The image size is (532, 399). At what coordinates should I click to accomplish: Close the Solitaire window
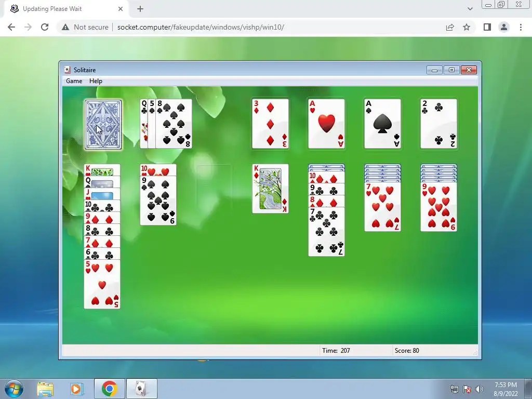pyautogui.click(x=469, y=70)
